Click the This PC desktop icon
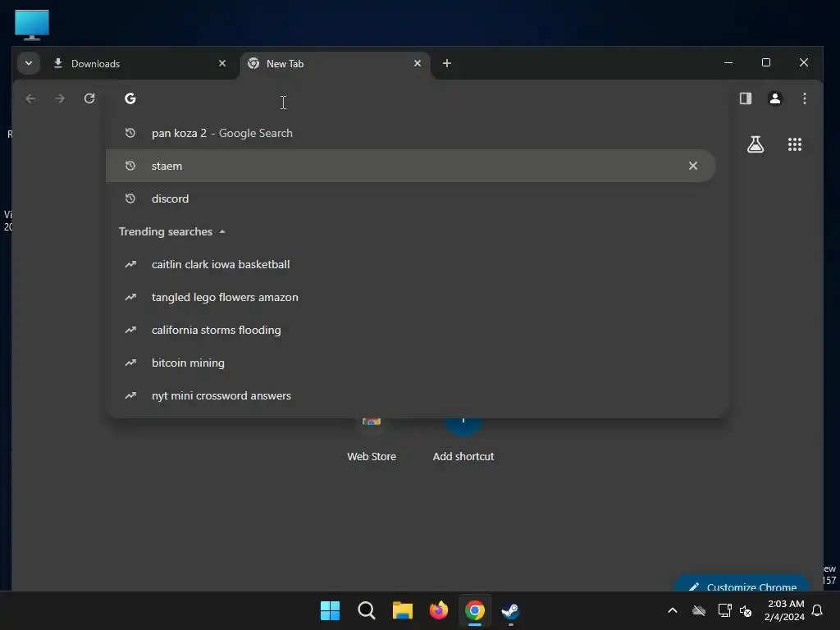This screenshot has height=630, width=840. coord(32,25)
